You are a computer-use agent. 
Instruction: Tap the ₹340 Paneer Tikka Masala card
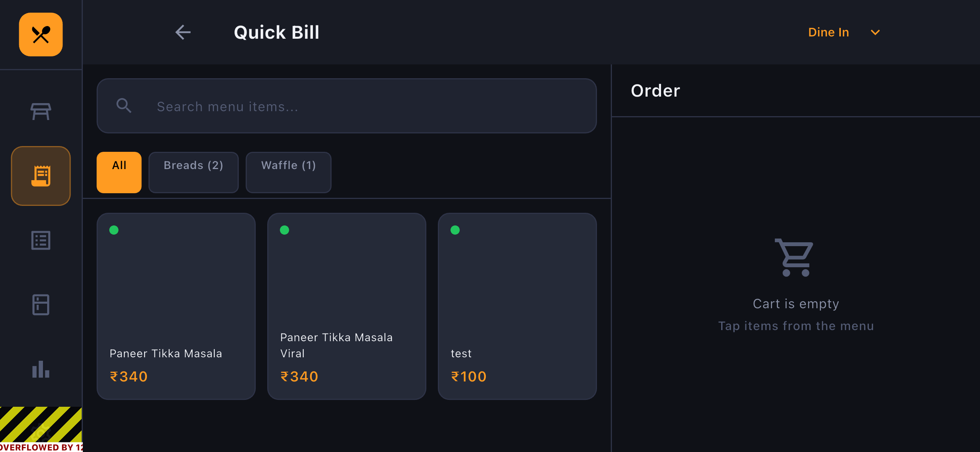176,306
